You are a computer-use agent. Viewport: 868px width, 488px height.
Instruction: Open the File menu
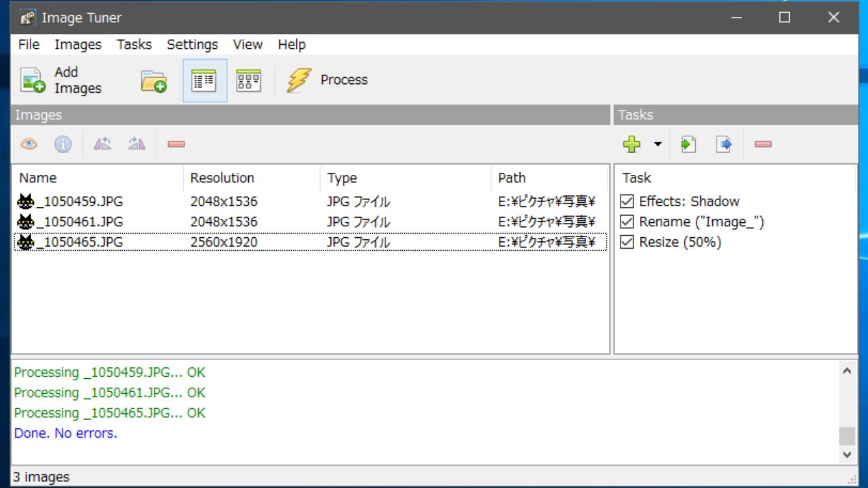[x=28, y=44]
